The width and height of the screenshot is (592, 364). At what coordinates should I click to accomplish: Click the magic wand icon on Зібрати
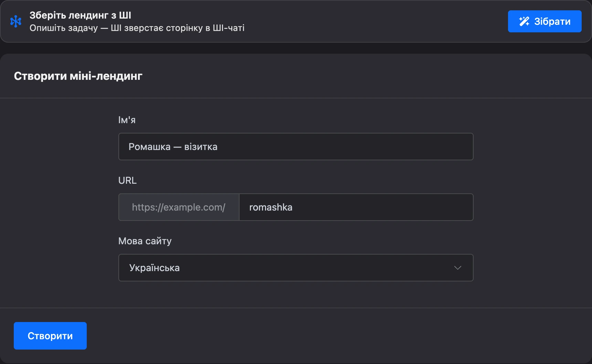pyautogui.click(x=524, y=21)
